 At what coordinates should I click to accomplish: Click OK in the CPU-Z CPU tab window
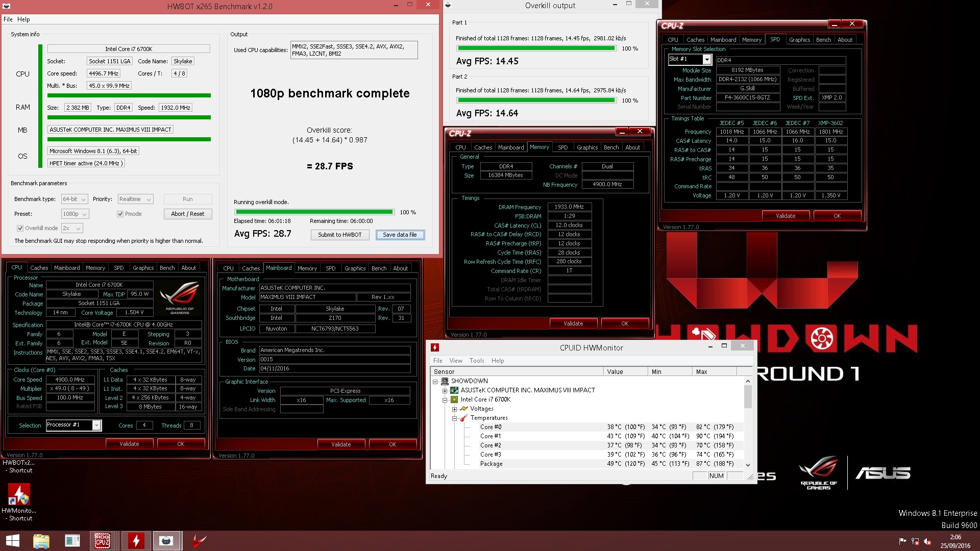[x=181, y=444]
